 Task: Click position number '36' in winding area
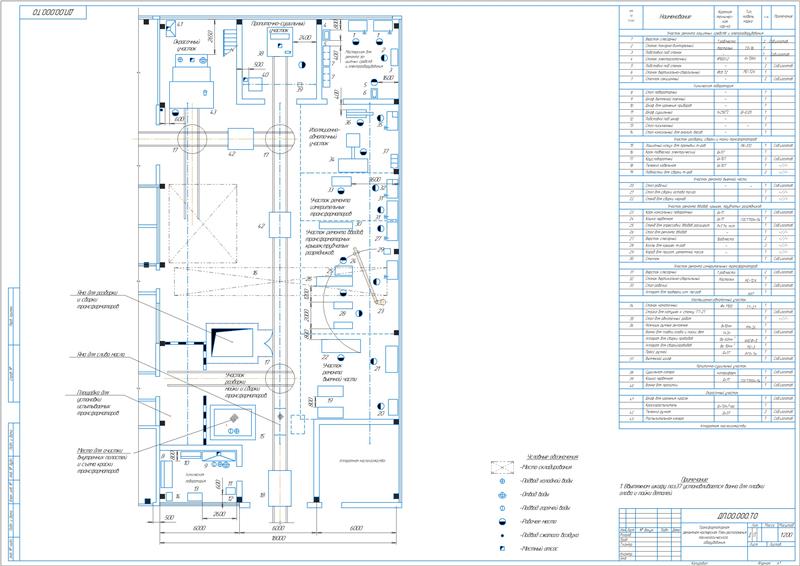pos(348,122)
